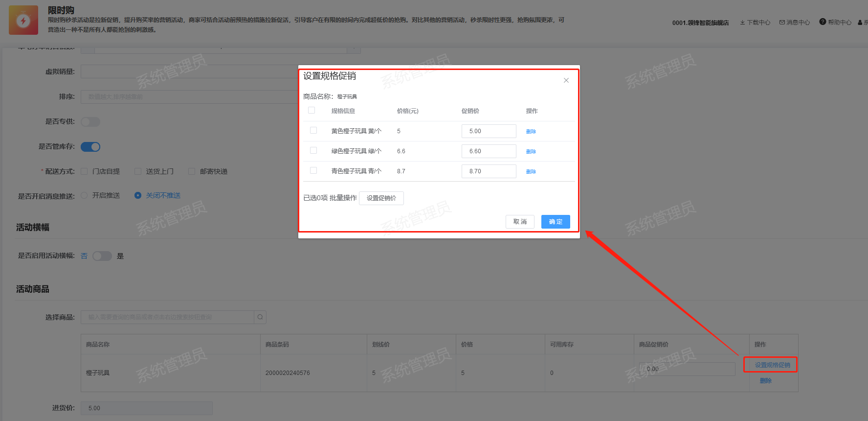Edit promo price field showing 8.70
The height and width of the screenshot is (421, 868).
tap(489, 171)
